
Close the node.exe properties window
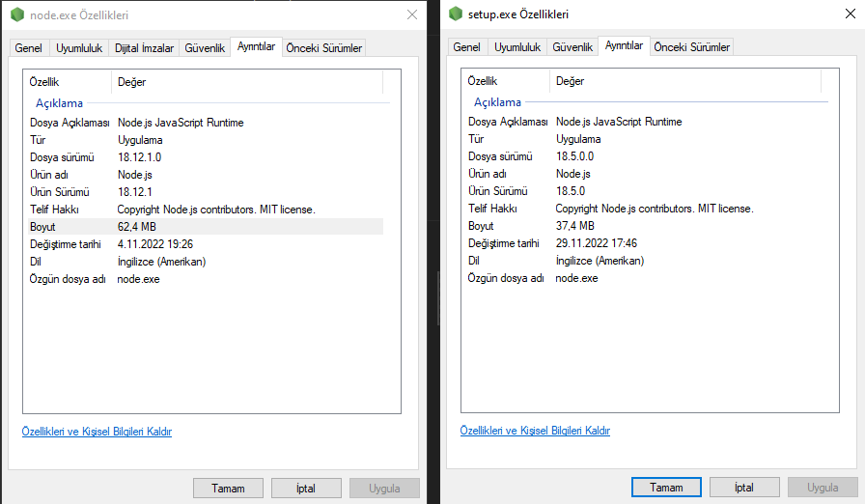(412, 14)
